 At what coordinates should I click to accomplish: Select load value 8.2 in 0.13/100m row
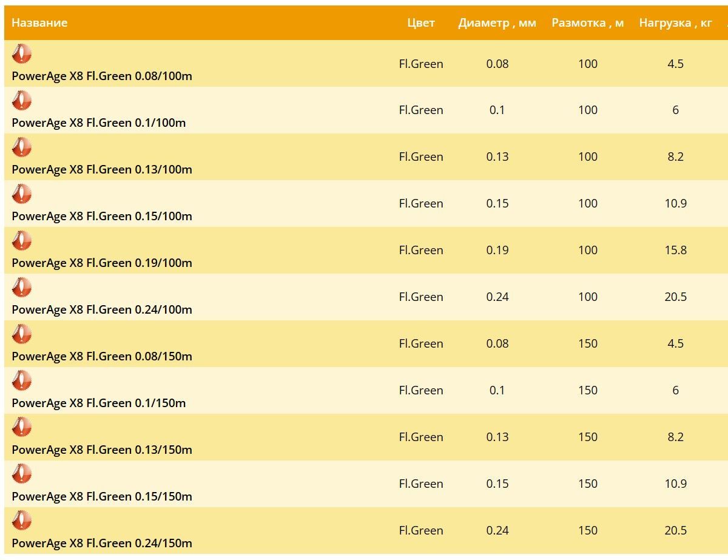pos(676,157)
